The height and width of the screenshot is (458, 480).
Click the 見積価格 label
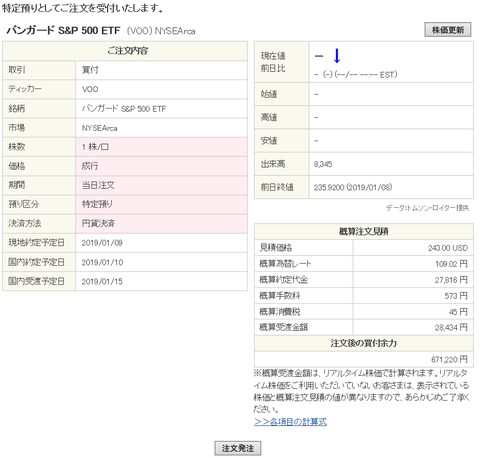point(276,248)
